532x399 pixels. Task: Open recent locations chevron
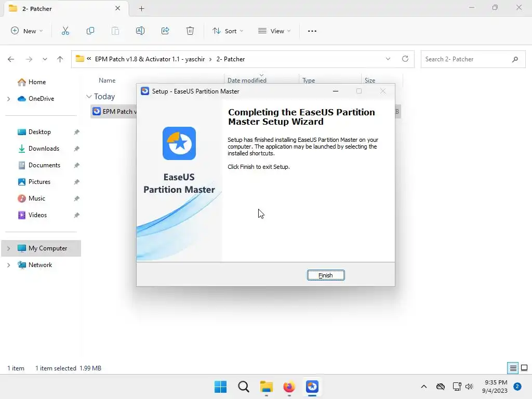click(45, 59)
